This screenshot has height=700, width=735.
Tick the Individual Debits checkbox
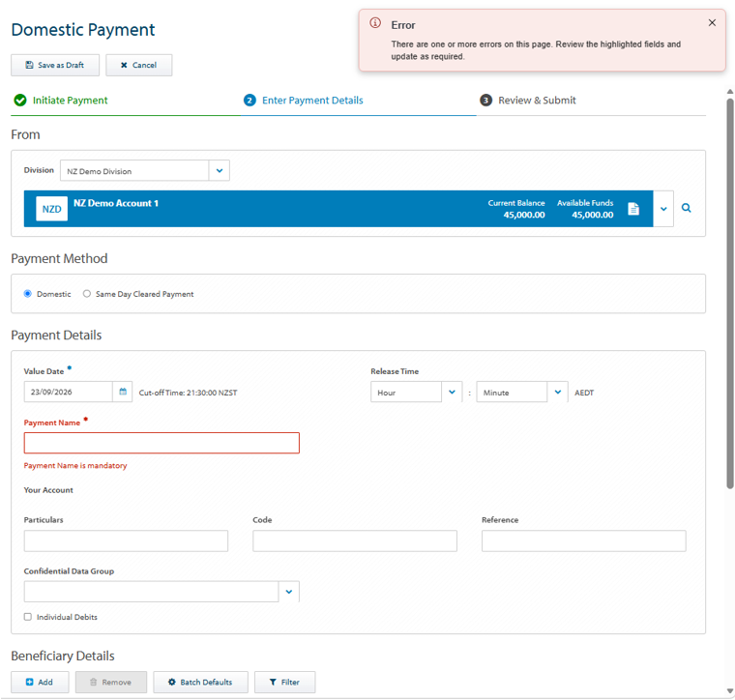pos(28,617)
